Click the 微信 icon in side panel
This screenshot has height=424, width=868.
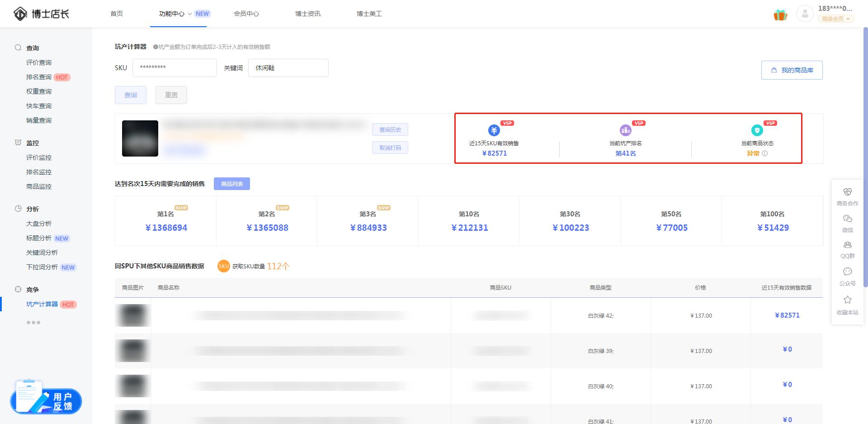coord(847,219)
